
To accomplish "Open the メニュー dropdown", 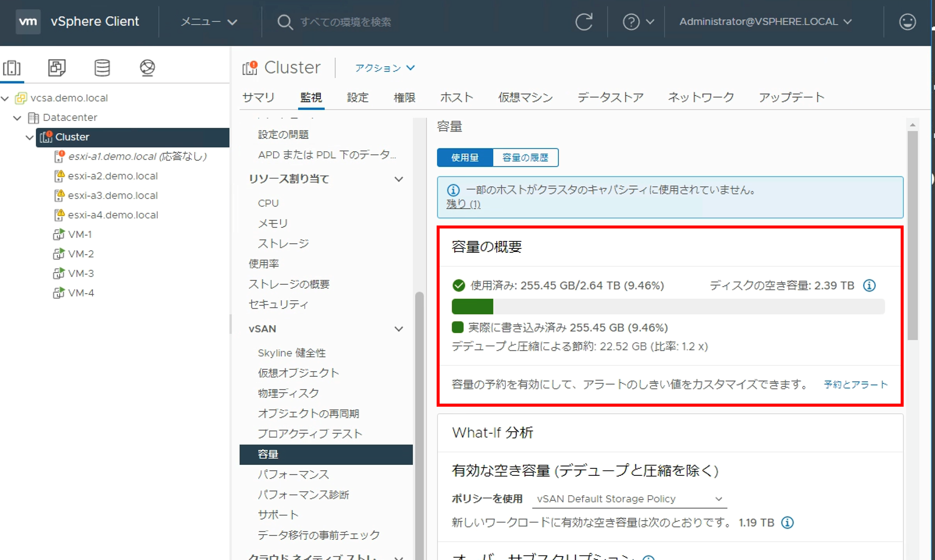I will click(209, 22).
